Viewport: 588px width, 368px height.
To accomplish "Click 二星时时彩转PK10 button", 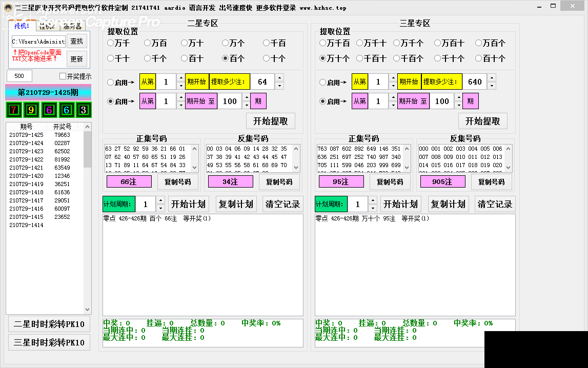I will [49, 324].
